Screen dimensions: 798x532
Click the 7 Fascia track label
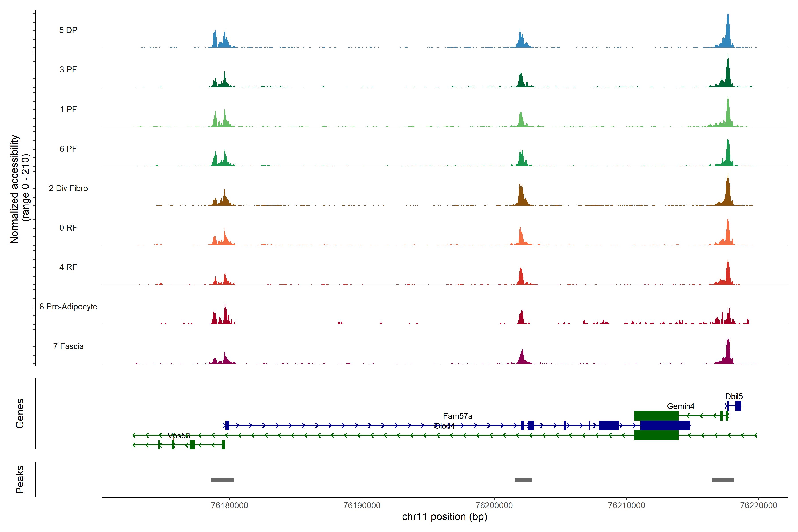point(68,346)
